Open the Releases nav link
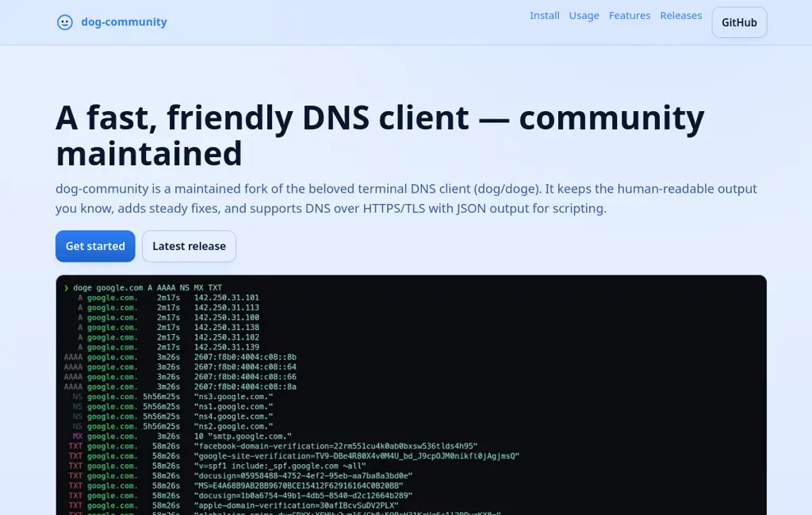812x515 pixels. [x=680, y=16]
